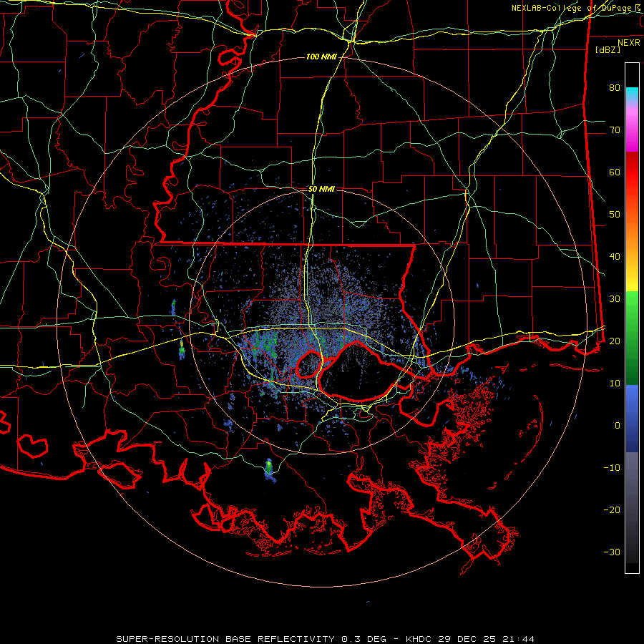Click the [dBZ] units label
The height and width of the screenshot is (644, 644).
click(608, 49)
